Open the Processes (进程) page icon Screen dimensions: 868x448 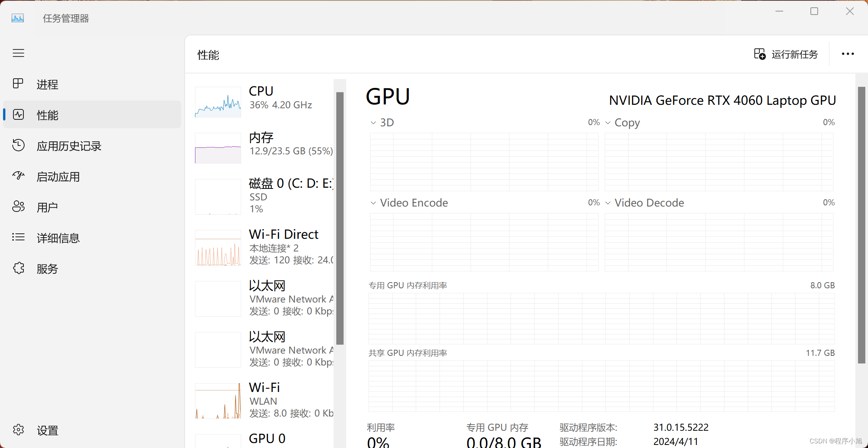point(18,84)
